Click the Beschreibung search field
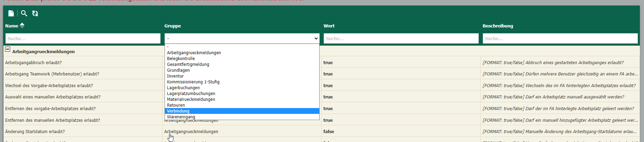The image size is (644, 142). click(560, 38)
